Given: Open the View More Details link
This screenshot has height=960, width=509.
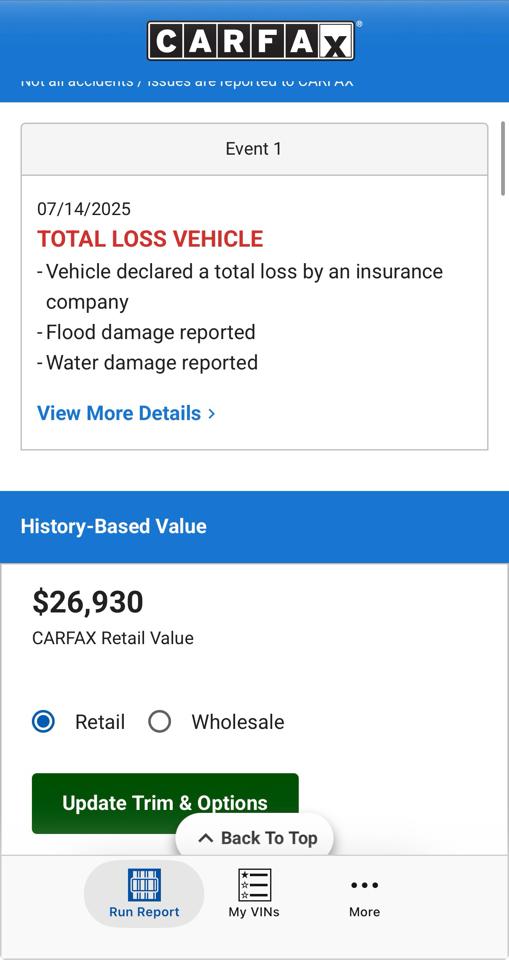Looking at the screenshot, I should tap(126, 413).
